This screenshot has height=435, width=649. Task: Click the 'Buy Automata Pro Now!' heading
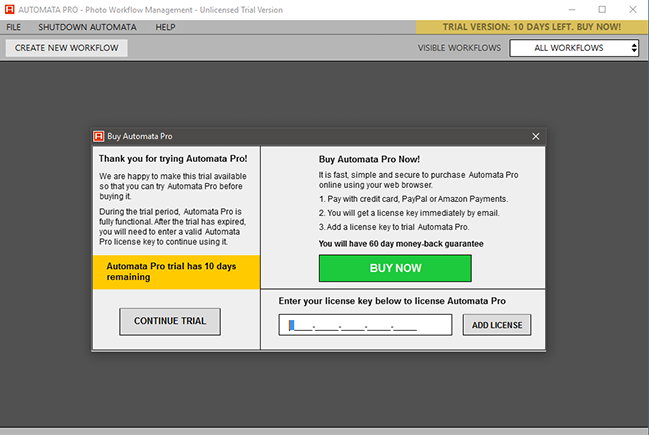click(369, 159)
